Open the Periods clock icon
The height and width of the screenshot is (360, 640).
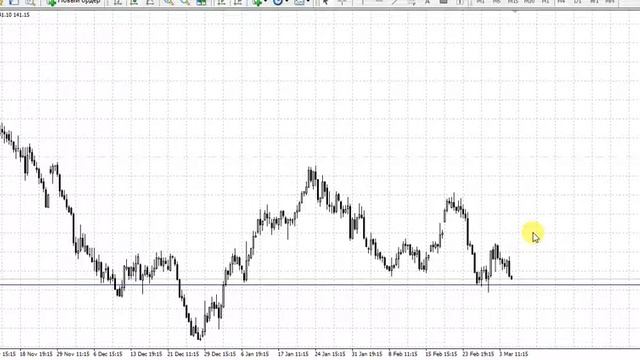(278, 2)
